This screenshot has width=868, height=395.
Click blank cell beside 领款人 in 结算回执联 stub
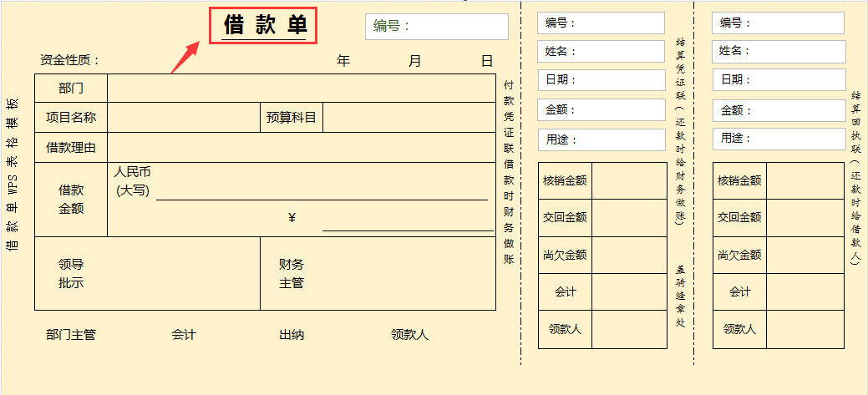pyautogui.click(x=805, y=329)
